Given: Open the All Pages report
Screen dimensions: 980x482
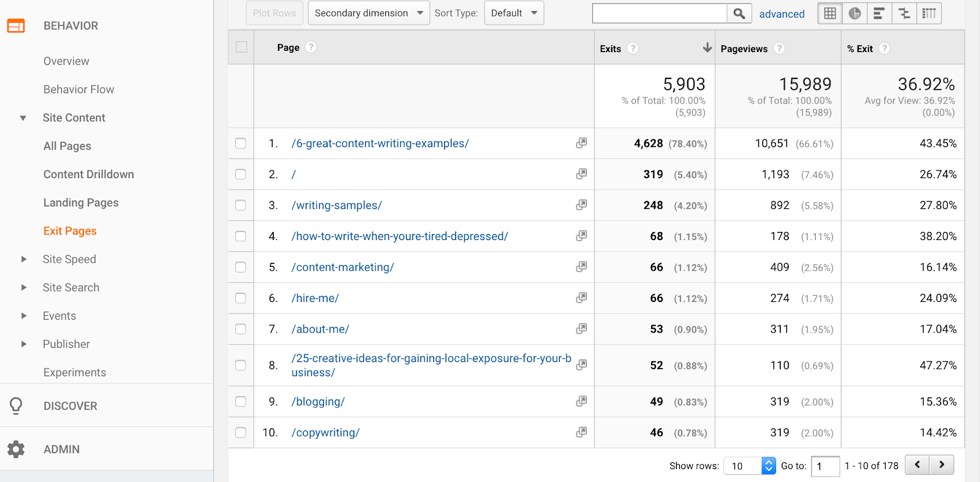Looking at the screenshot, I should [x=67, y=146].
